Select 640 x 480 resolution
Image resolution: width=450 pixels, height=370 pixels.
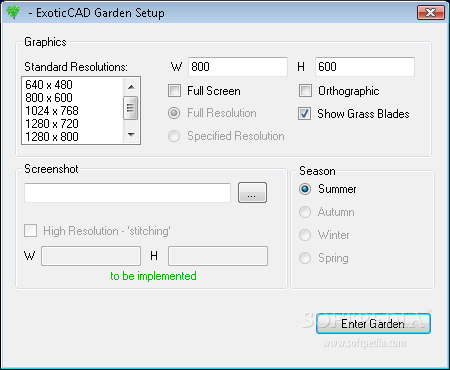click(49, 85)
